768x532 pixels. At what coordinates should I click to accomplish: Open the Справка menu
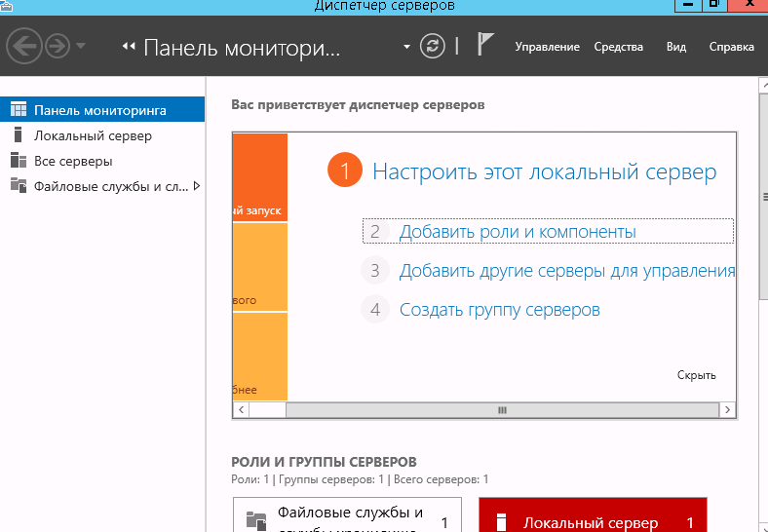(731, 47)
